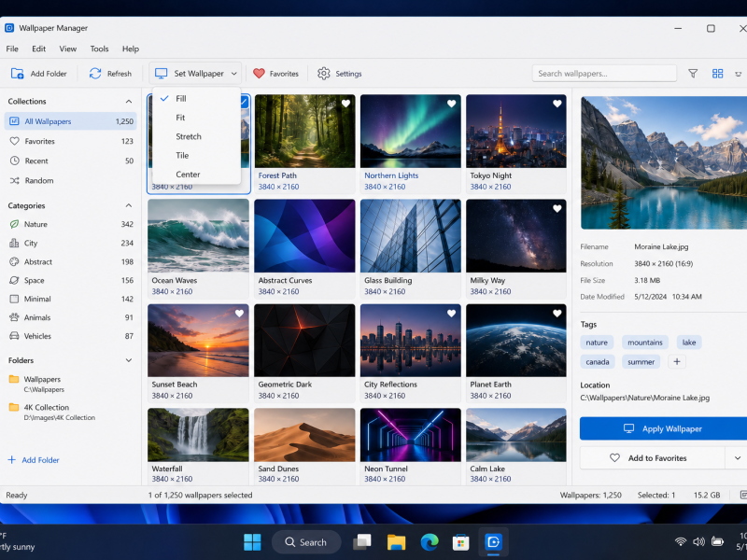The image size is (747, 560).
Task: Filter by the Animals category
Action: click(71, 317)
